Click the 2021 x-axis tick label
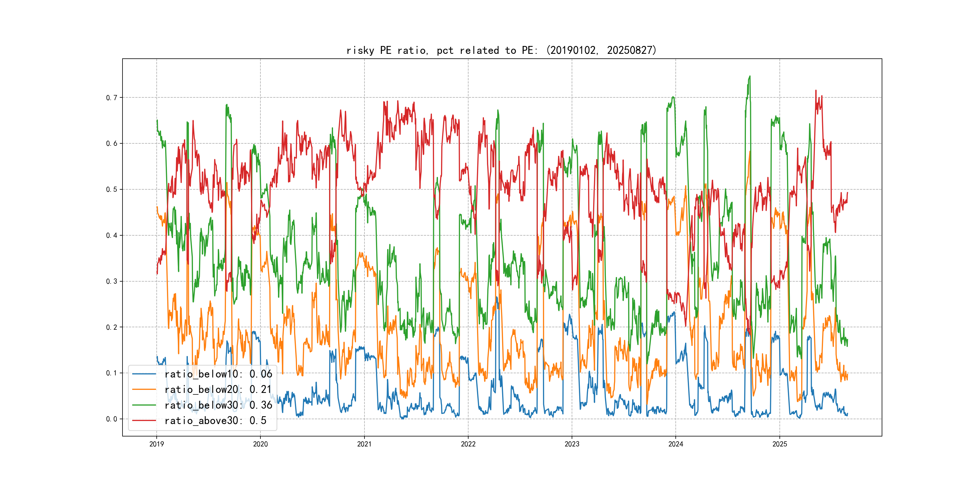Screen dimensions: 980x490 coord(364,444)
